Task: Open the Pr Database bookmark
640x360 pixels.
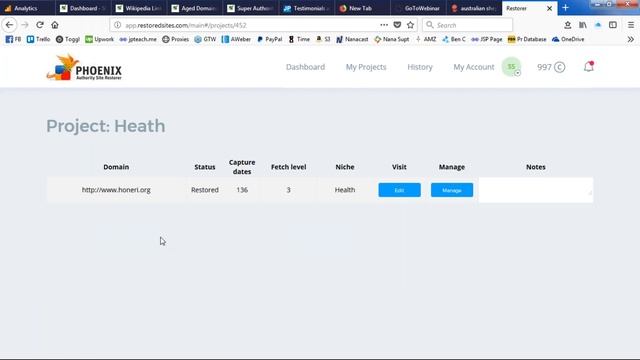Action: point(527,39)
